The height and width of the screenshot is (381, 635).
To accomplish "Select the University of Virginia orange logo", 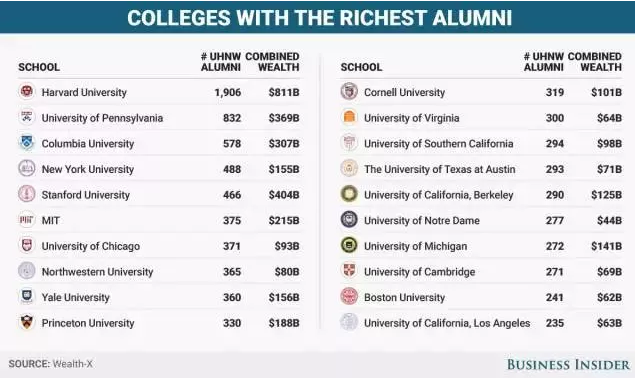I will pyautogui.click(x=349, y=117).
